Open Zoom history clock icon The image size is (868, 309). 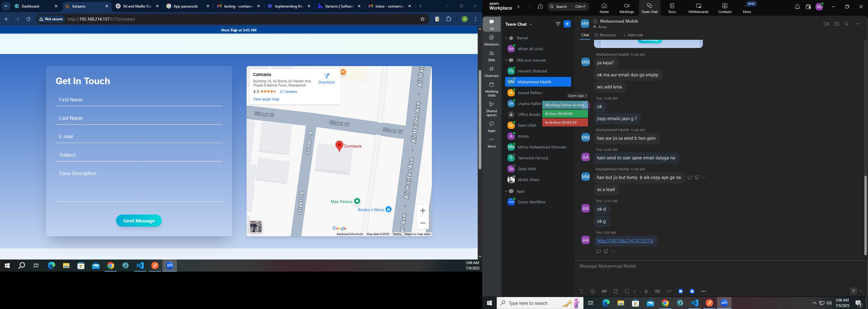pos(540,7)
